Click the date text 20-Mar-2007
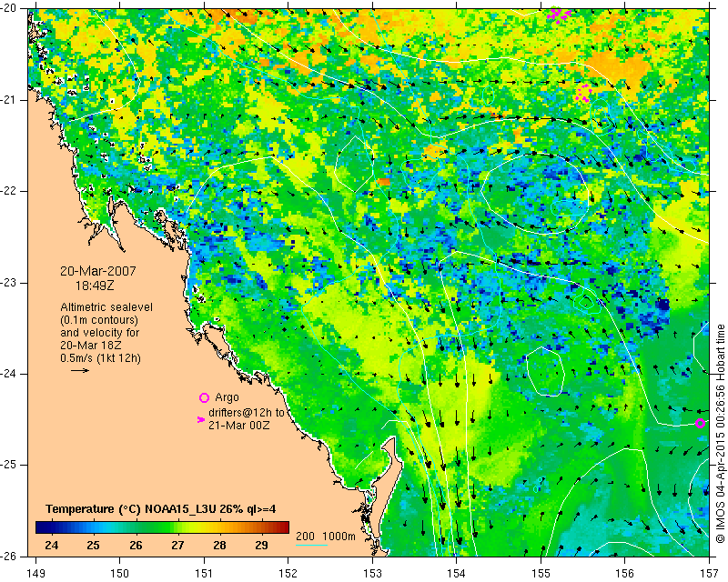The height and width of the screenshot is (582, 728). coord(98,271)
